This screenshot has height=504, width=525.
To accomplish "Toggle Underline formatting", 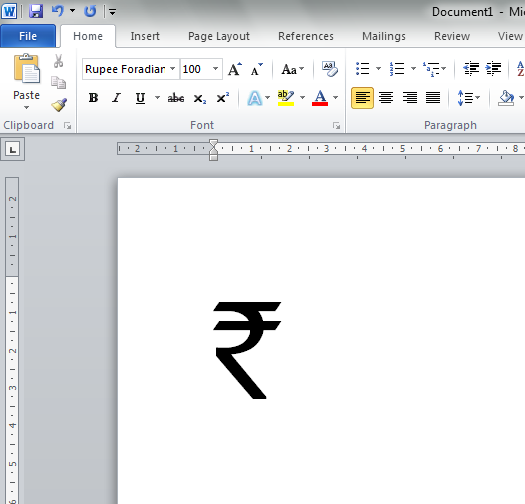I will 140,98.
